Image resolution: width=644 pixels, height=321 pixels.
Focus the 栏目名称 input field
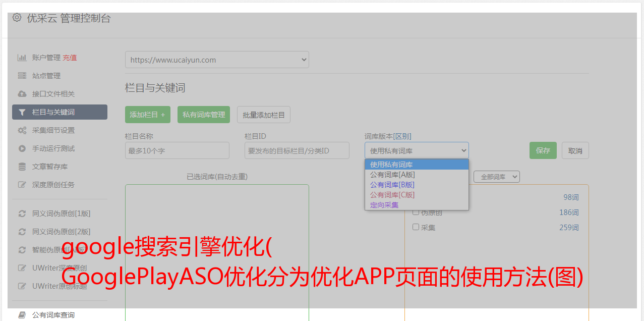point(177,150)
